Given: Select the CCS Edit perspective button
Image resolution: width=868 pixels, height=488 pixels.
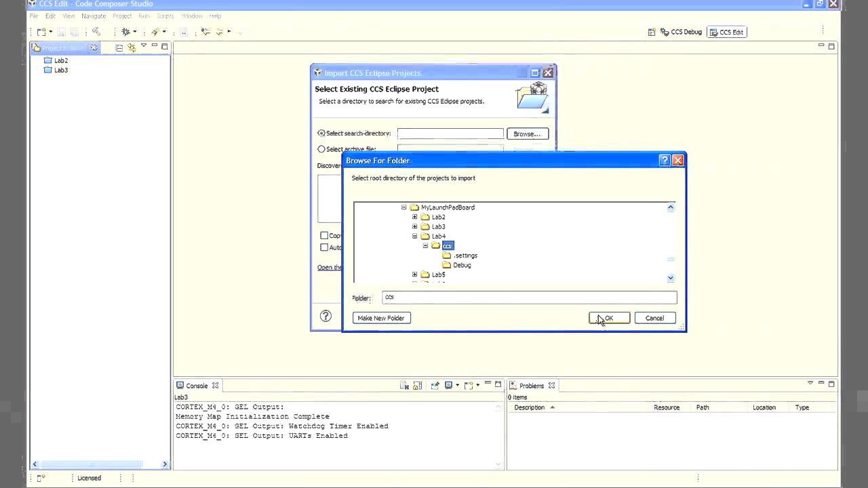Looking at the screenshot, I should click(726, 32).
